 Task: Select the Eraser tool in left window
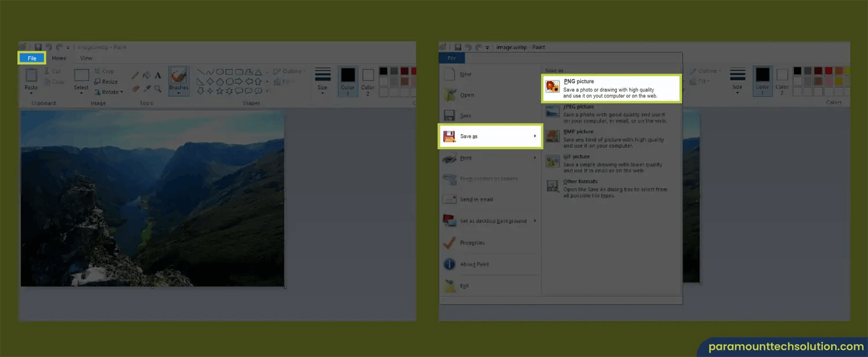click(x=135, y=89)
